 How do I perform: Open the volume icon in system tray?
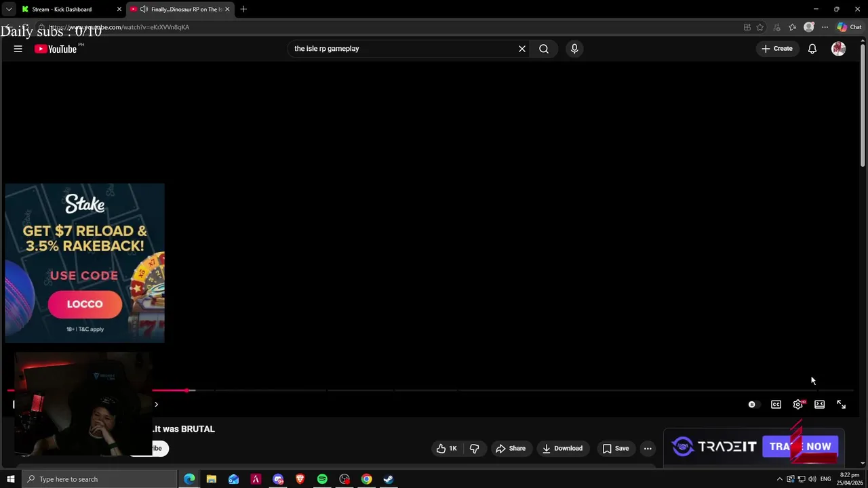point(812,479)
